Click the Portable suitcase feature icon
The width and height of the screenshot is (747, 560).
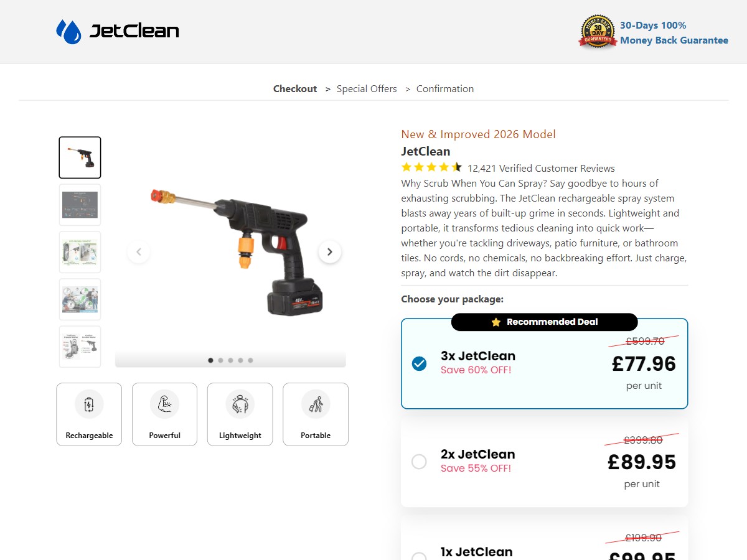tap(315, 404)
